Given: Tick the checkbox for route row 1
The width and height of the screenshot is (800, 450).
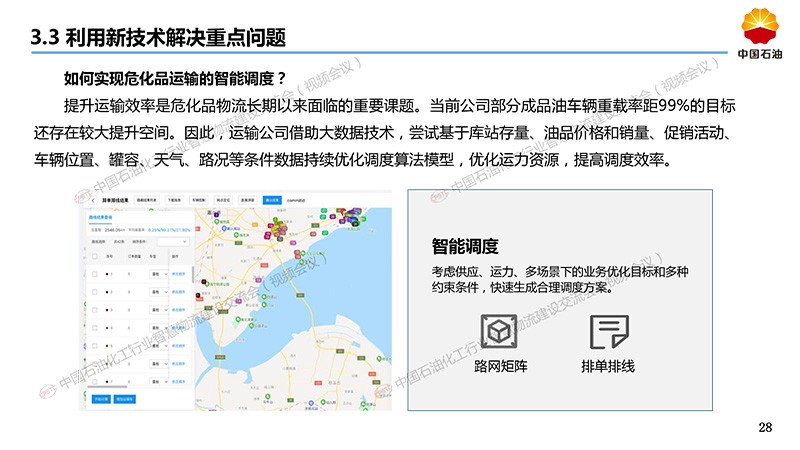Looking at the screenshot, I should tap(94, 274).
